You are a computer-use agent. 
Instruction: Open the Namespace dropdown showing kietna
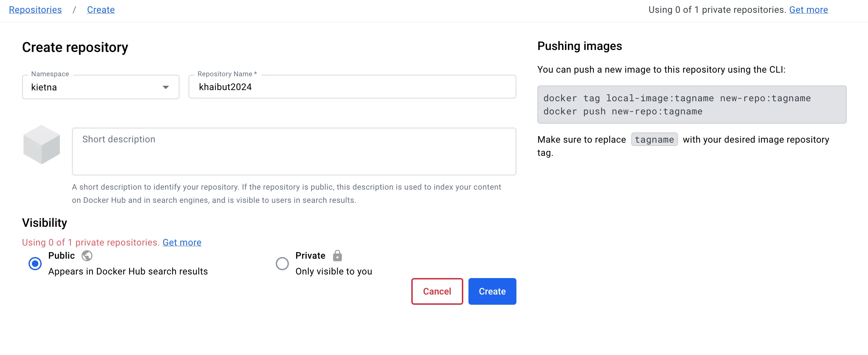[x=101, y=87]
